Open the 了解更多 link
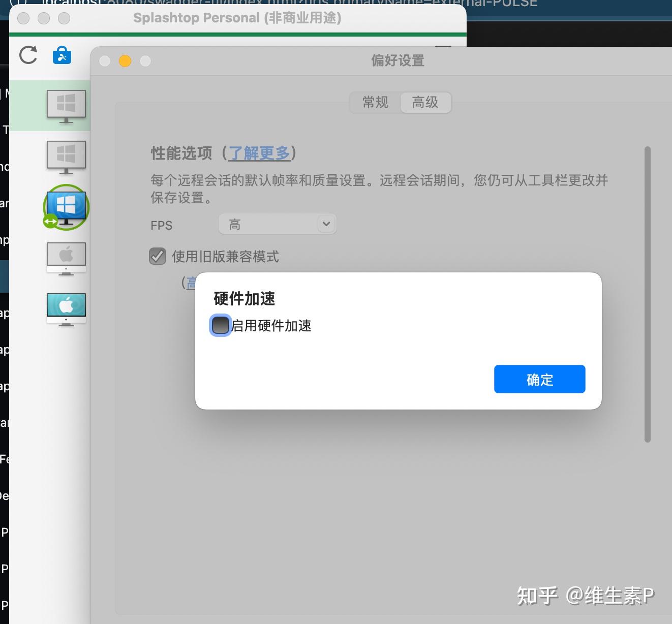 (260, 153)
